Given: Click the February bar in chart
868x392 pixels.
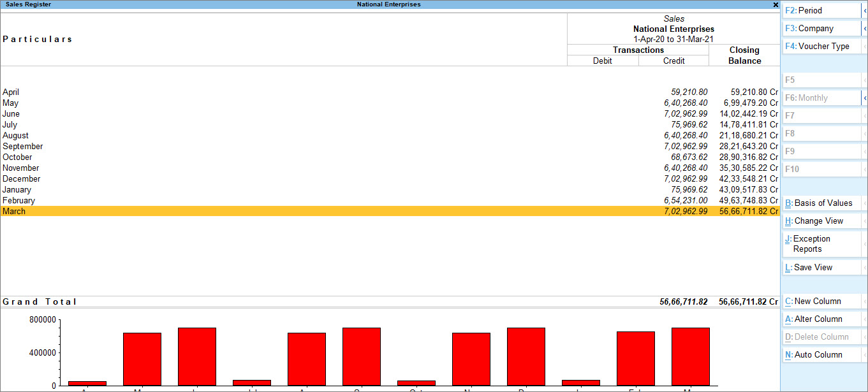Looking at the screenshot, I should (x=636, y=359).
